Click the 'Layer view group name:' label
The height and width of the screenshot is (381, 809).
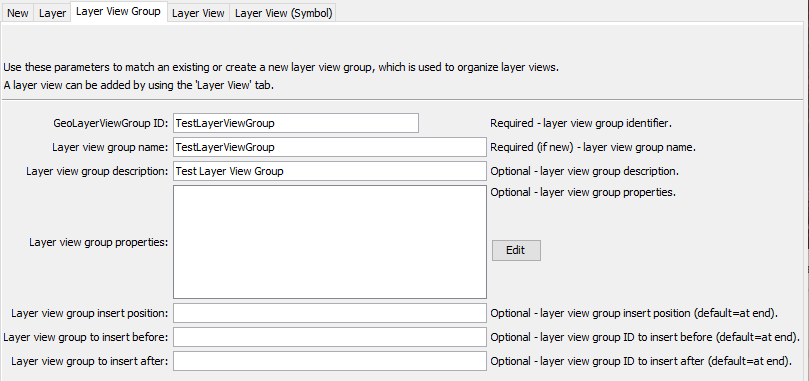(x=110, y=147)
